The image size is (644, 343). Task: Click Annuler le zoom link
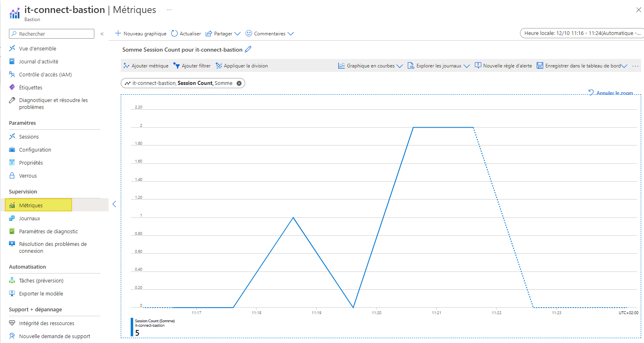tap(614, 93)
